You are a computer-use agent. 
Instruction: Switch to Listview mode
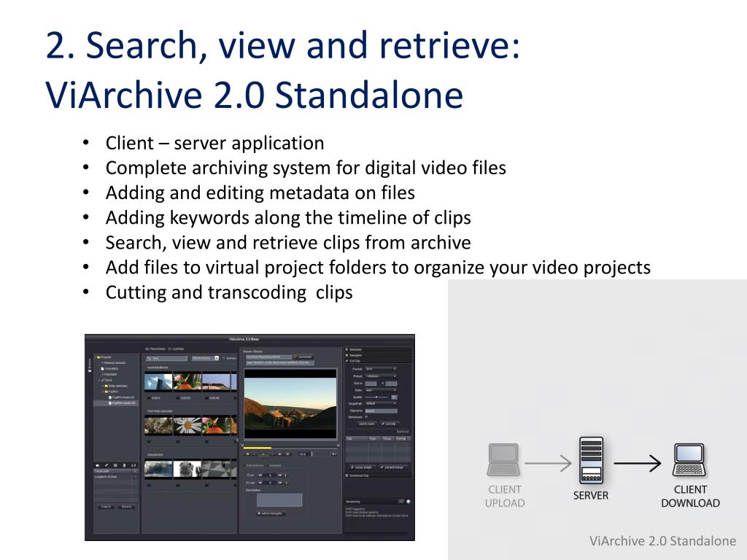(x=177, y=349)
